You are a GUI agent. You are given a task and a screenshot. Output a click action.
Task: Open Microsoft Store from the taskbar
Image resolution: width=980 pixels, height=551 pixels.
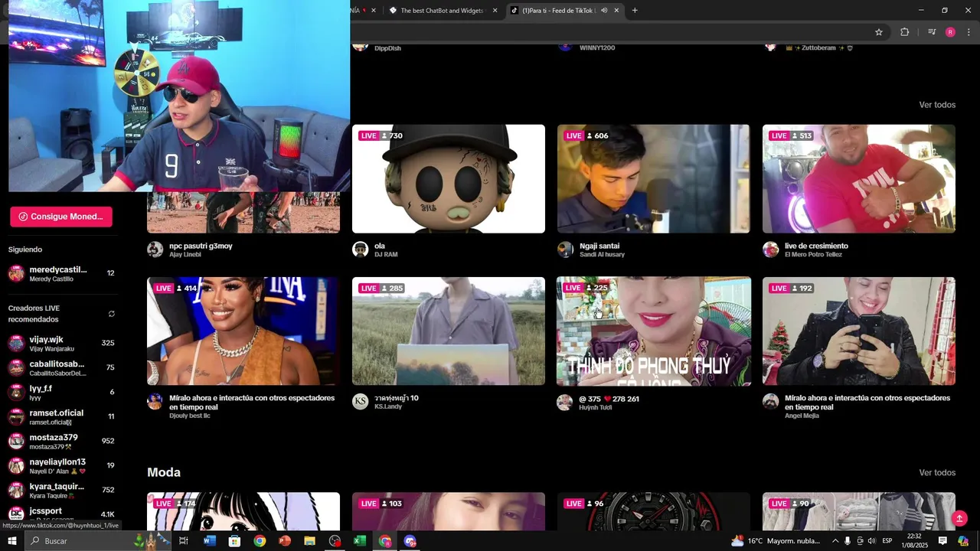tap(234, 541)
